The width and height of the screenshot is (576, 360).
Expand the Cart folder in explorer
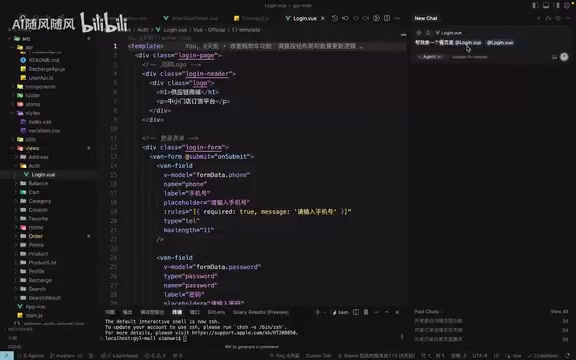tap(34, 192)
